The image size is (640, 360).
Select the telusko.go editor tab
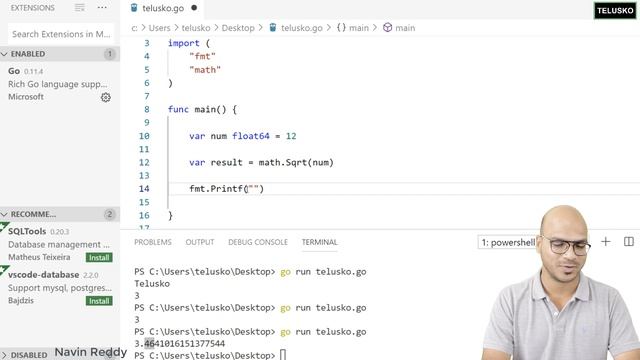tap(163, 8)
